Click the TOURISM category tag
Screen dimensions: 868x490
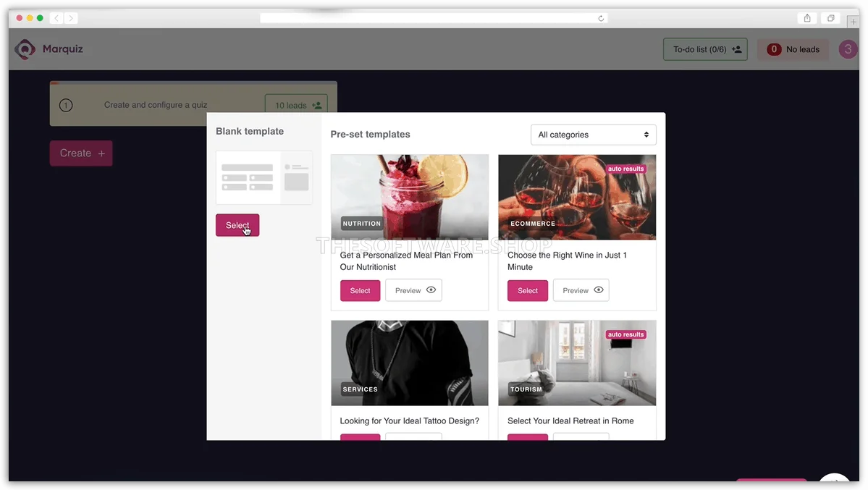coord(526,389)
